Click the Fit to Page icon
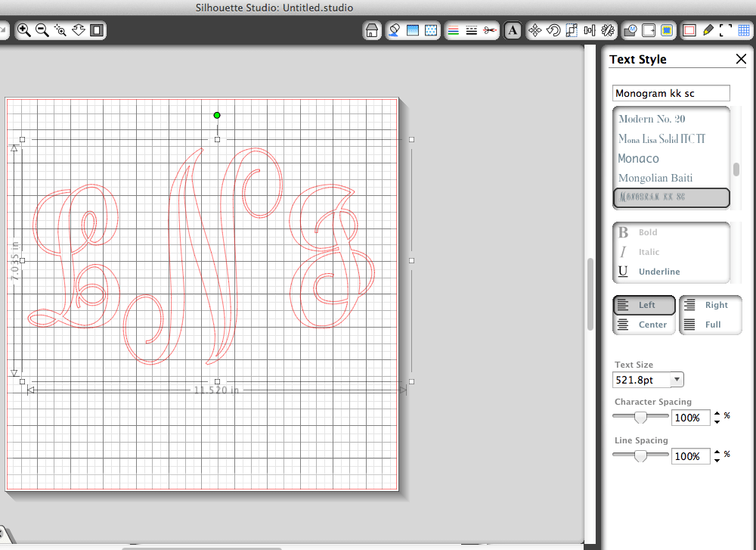 click(x=97, y=30)
